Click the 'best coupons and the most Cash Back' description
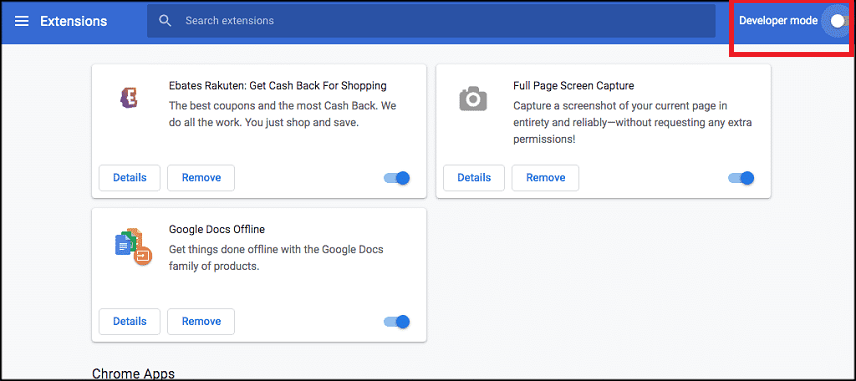Image resolution: width=856 pixels, height=381 pixels. coord(283,114)
